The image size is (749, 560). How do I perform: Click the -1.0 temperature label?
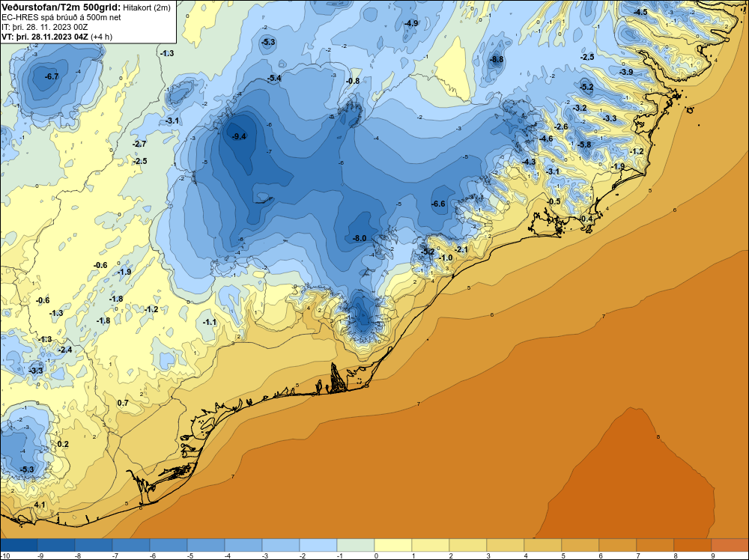click(446, 258)
